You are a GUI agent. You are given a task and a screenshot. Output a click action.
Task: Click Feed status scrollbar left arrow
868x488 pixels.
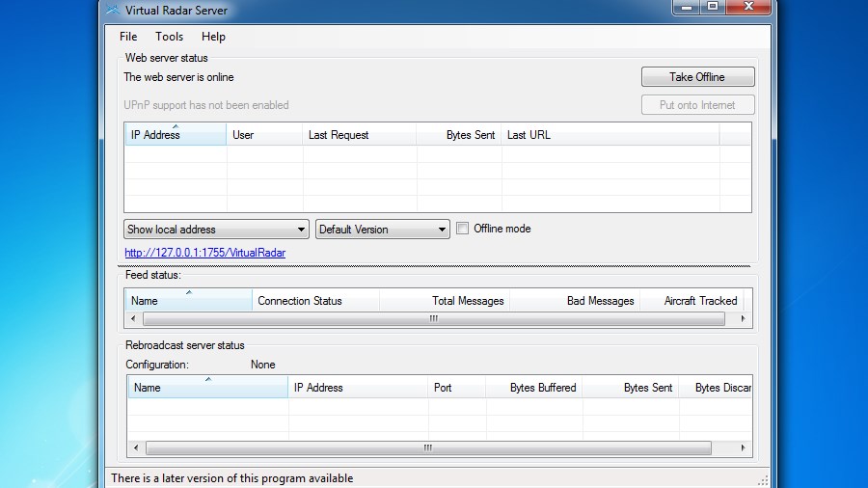[x=133, y=318]
